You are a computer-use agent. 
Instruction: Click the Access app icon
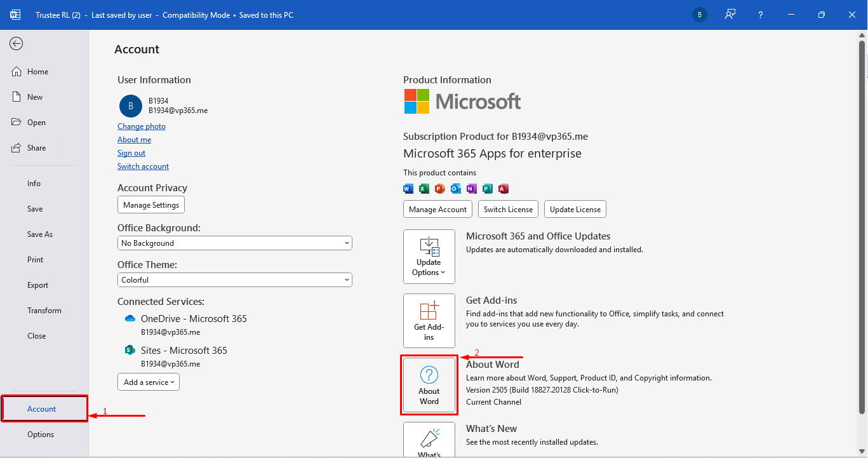504,189
